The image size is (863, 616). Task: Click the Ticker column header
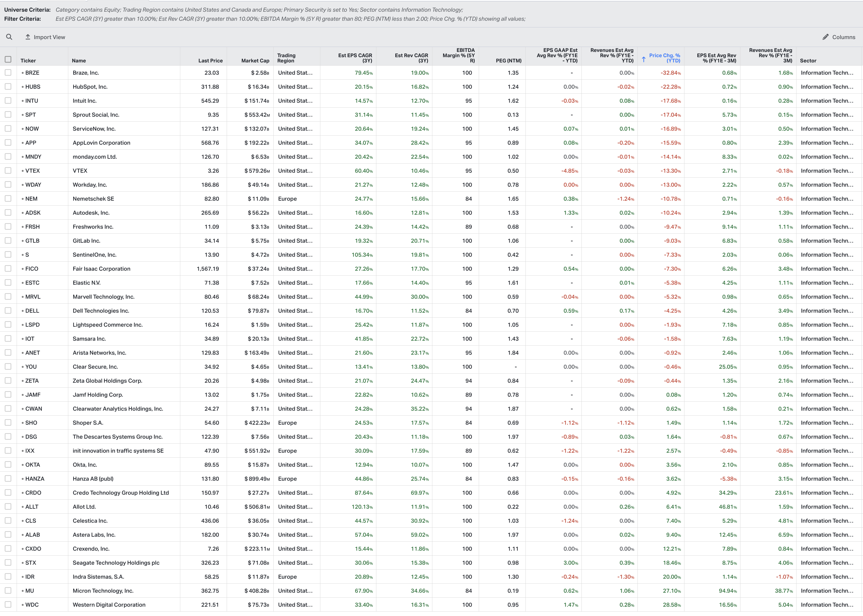(28, 61)
